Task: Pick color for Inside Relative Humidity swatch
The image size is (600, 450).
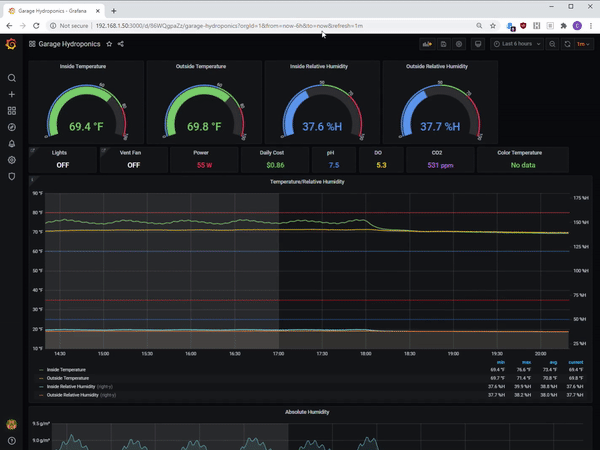Action: click(x=41, y=387)
